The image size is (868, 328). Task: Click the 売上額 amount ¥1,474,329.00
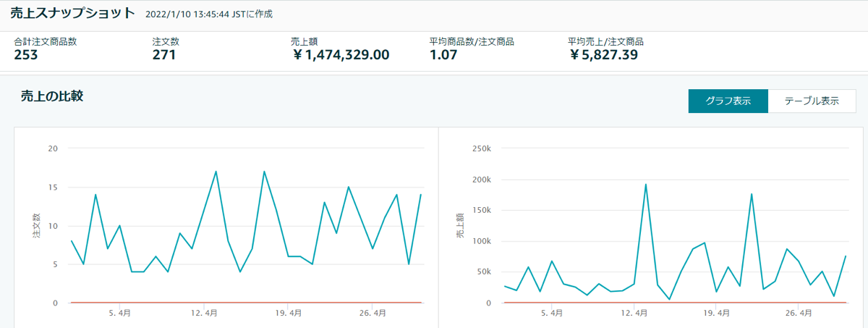coord(341,55)
